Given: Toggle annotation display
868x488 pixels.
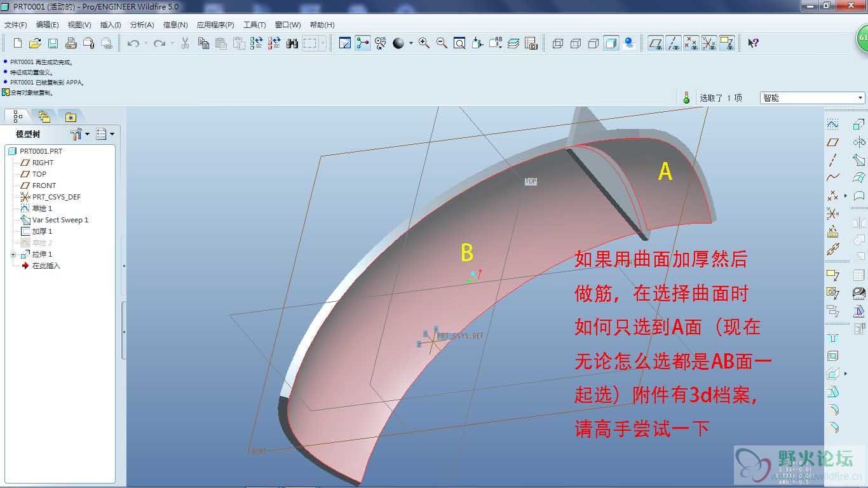Looking at the screenshot, I should [x=727, y=43].
